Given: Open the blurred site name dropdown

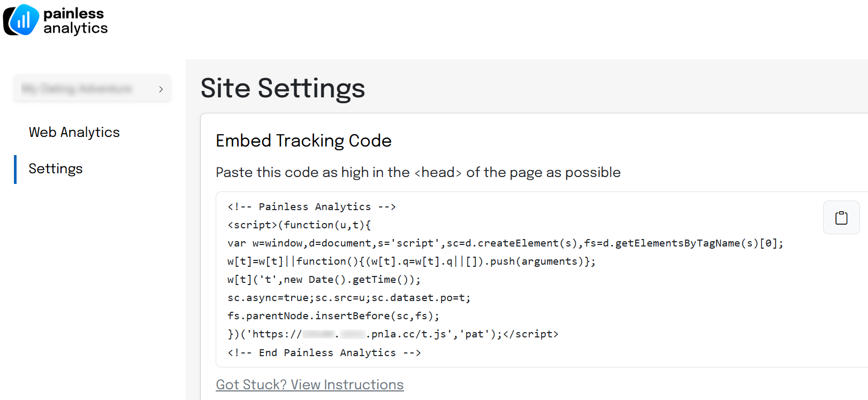Looking at the screenshot, I should (92, 89).
